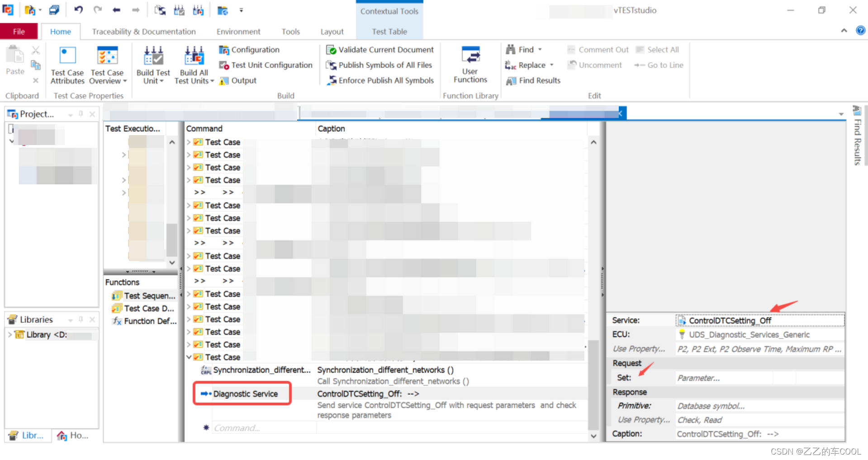Collapse the ribbon with the chevron
868x460 pixels.
[x=844, y=31]
